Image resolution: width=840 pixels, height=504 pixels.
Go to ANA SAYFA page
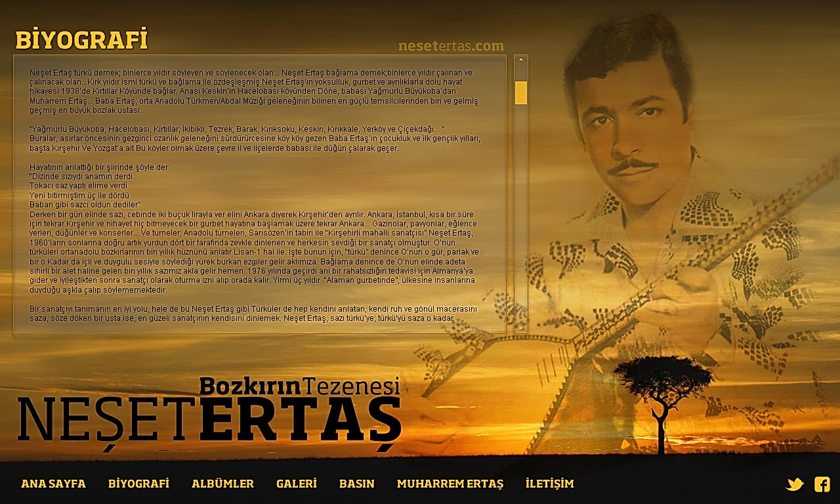point(53,484)
